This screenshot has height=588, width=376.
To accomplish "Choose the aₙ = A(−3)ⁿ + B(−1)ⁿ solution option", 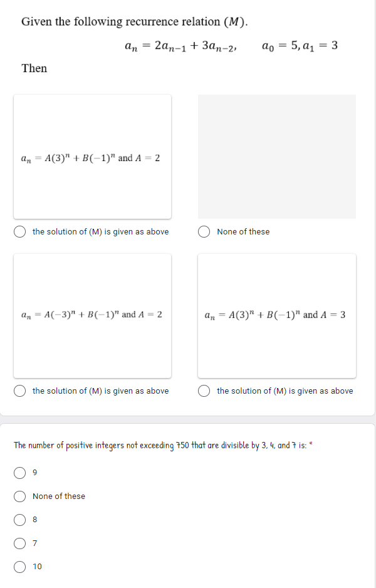I will click(19, 391).
